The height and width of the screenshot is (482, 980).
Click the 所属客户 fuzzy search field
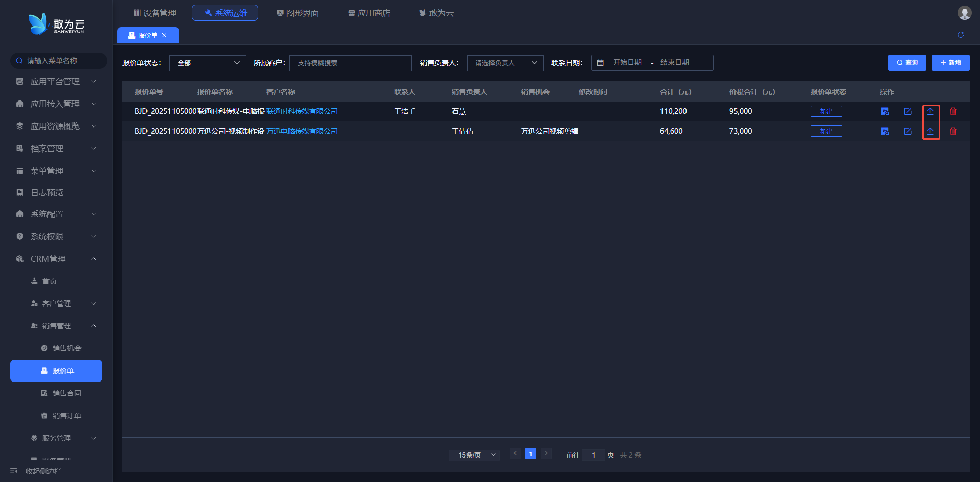(351, 63)
